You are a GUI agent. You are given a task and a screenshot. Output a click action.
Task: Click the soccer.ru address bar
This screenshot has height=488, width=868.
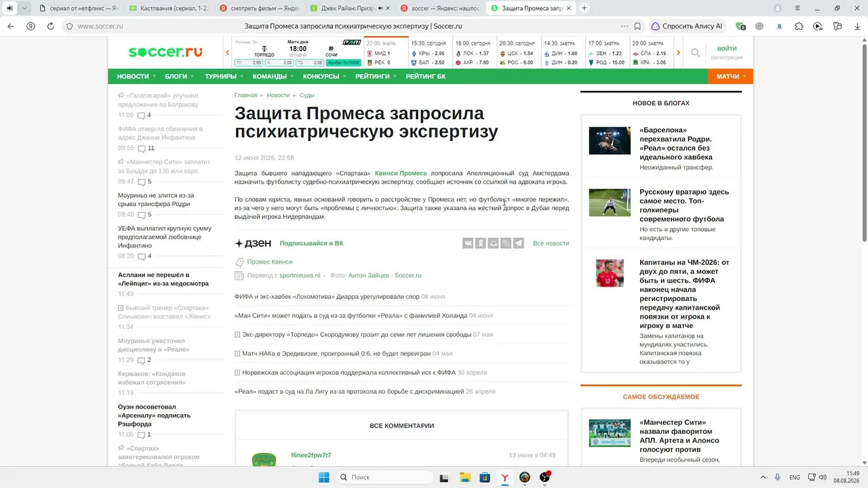point(353,26)
